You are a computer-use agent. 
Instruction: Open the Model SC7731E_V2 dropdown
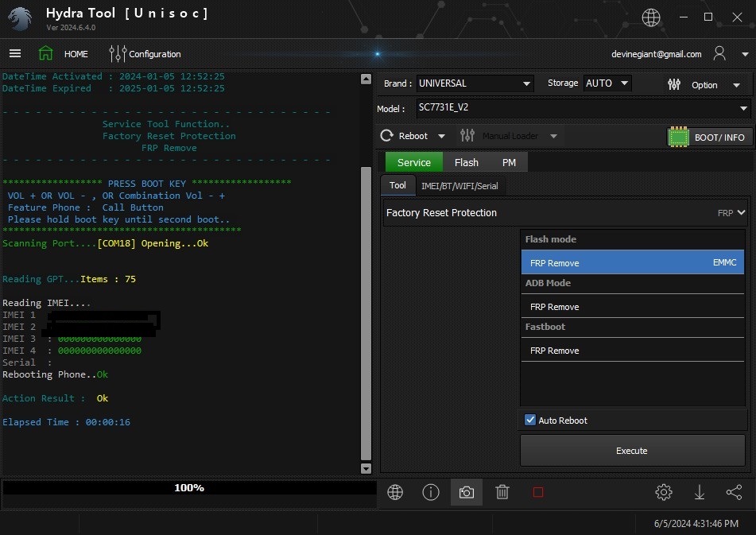point(583,108)
